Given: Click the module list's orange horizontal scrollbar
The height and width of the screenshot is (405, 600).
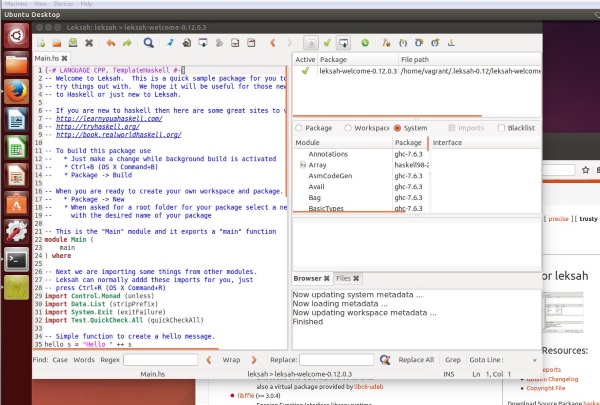Looking at the screenshot, I should [x=349, y=211].
